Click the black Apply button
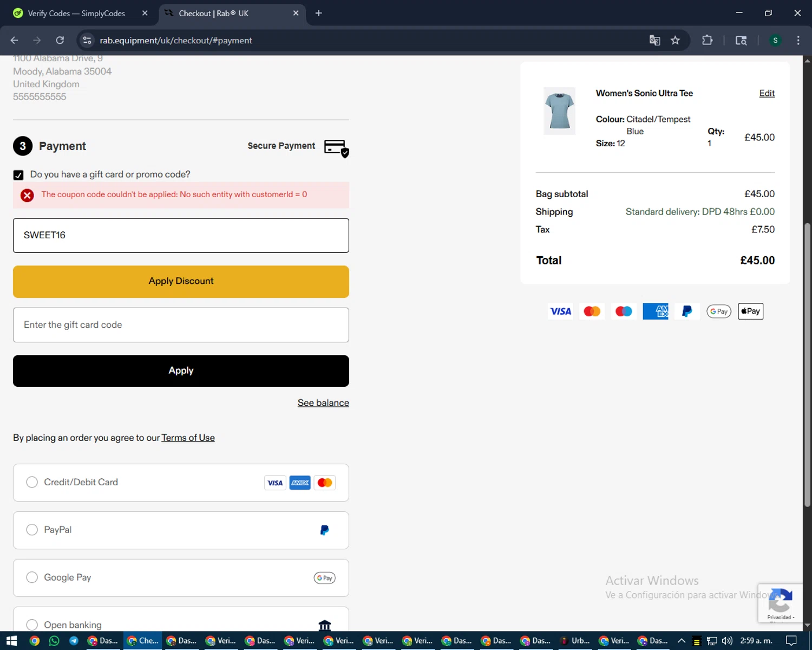 click(x=181, y=371)
